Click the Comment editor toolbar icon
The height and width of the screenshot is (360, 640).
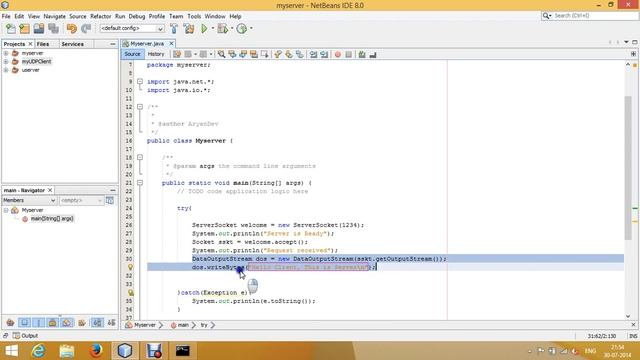pos(362,54)
